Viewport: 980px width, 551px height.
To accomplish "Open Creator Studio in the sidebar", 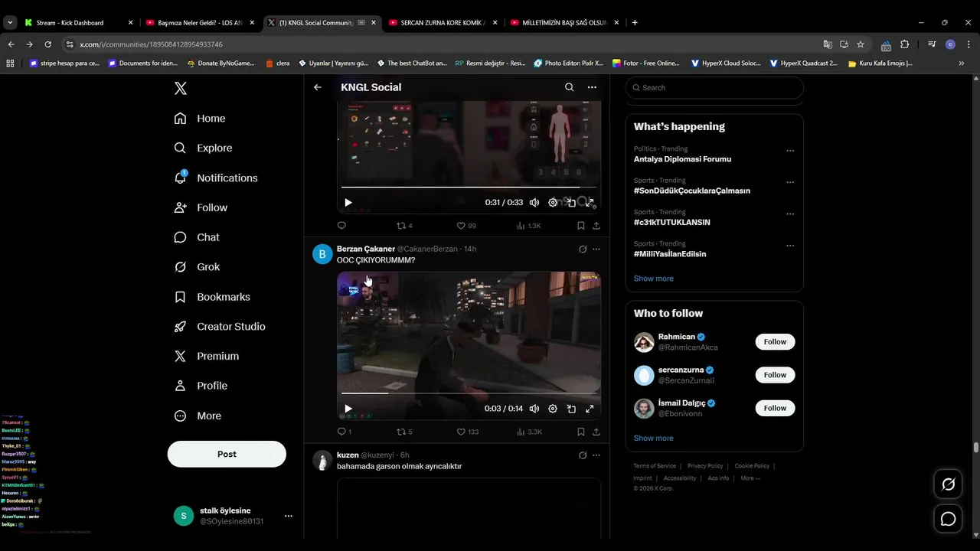I will coord(220,327).
